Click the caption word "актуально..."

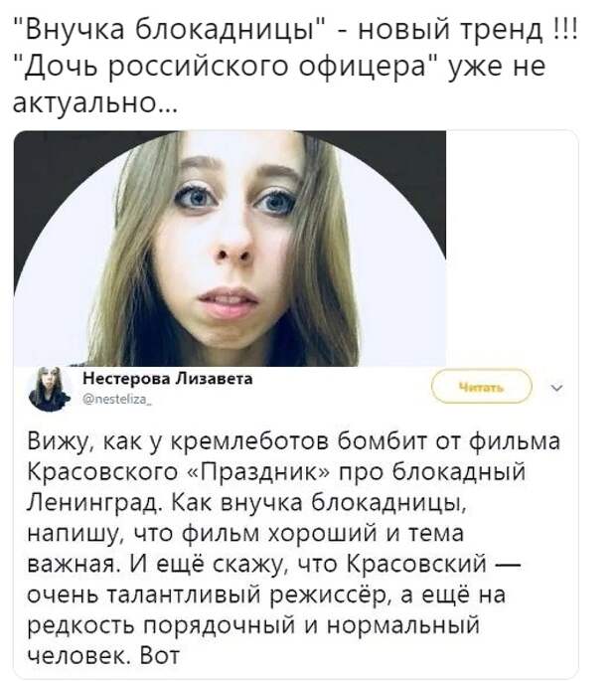point(94,103)
